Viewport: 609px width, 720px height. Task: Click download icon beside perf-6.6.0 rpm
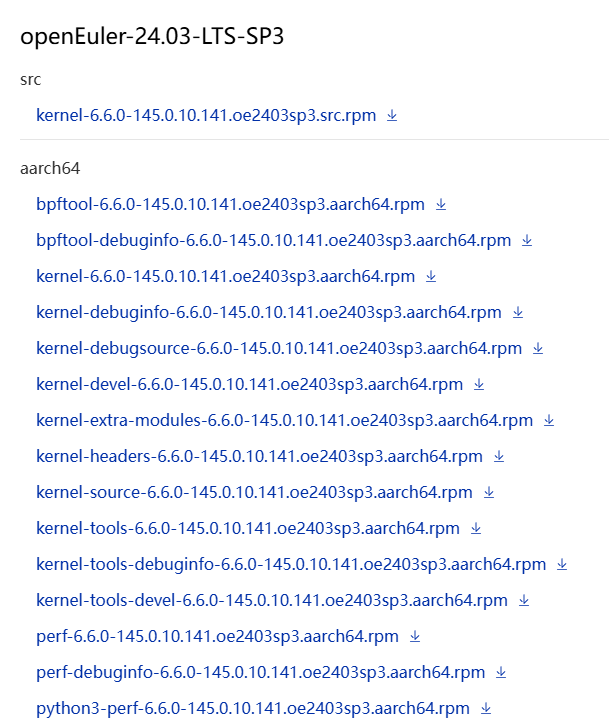[x=415, y=636]
